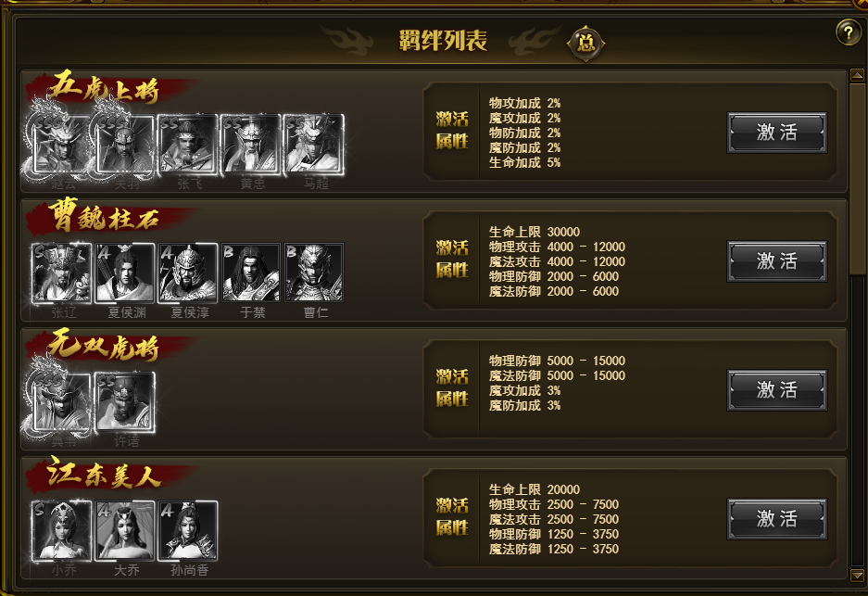Image resolution: width=868 pixels, height=596 pixels.
Task: Select the 夏侯淳 hero portrait
Action: click(188, 273)
